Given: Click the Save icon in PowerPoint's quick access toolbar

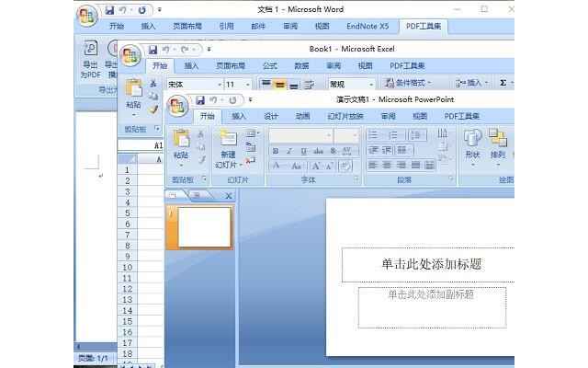Looking at the screenshot, I should pos(200,100).
